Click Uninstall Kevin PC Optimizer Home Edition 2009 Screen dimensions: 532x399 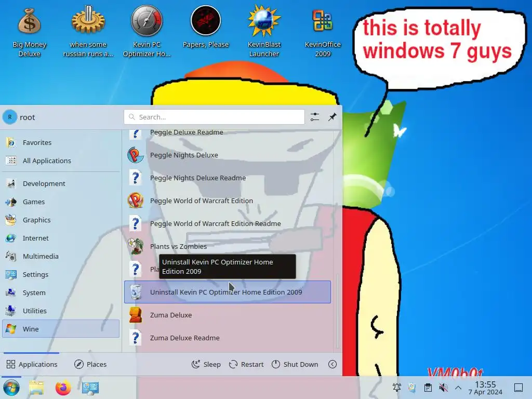(228, 292)
